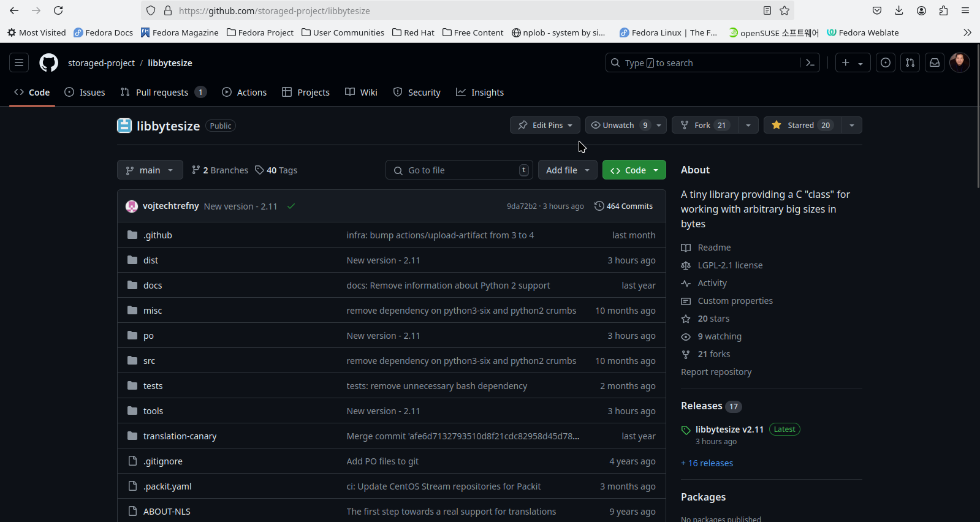
Task: View 40 Tags
Action: (276, 170)
